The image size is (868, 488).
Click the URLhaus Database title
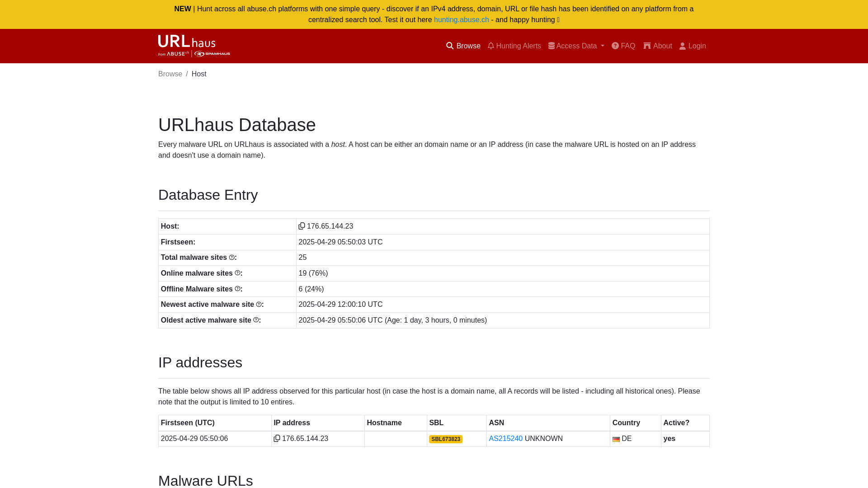[x=237, y=125]
